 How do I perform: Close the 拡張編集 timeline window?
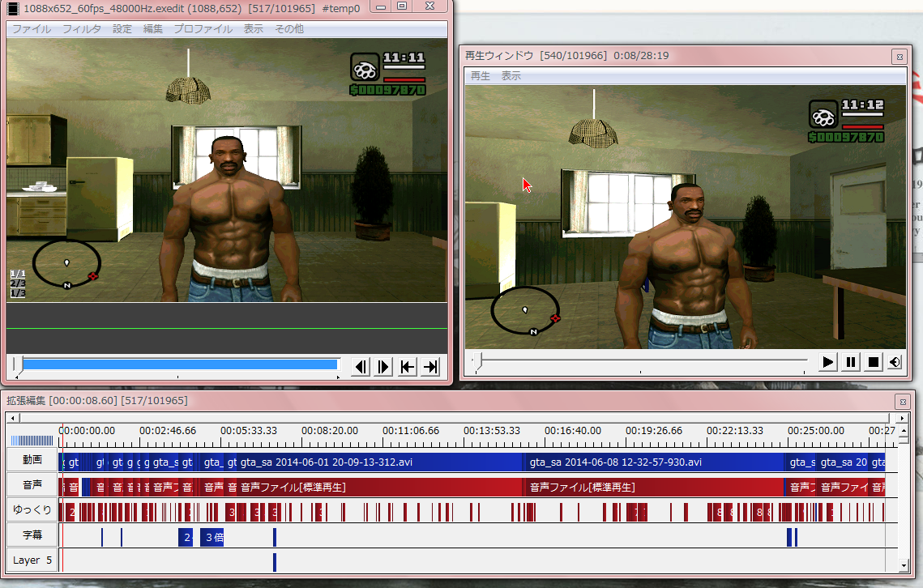(x=903, y=402)
